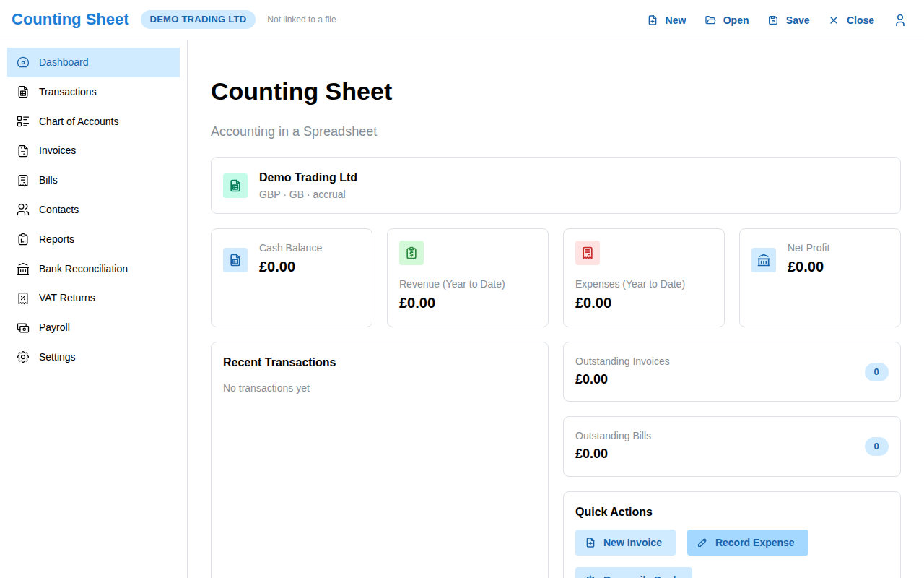Image resolution: width=924 pixels, height=578 pixels.
Task: Click the Quick Actions heading
Action: point(614,512)
